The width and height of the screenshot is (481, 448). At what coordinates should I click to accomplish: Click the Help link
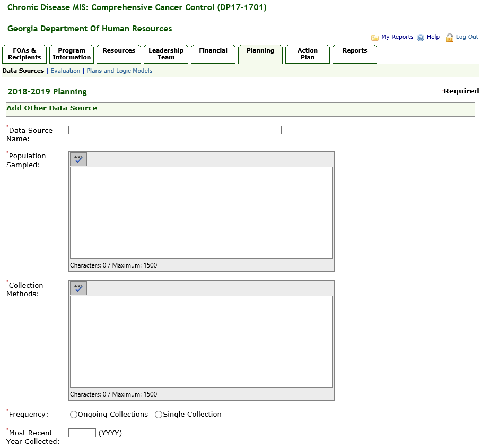(433, 37)
